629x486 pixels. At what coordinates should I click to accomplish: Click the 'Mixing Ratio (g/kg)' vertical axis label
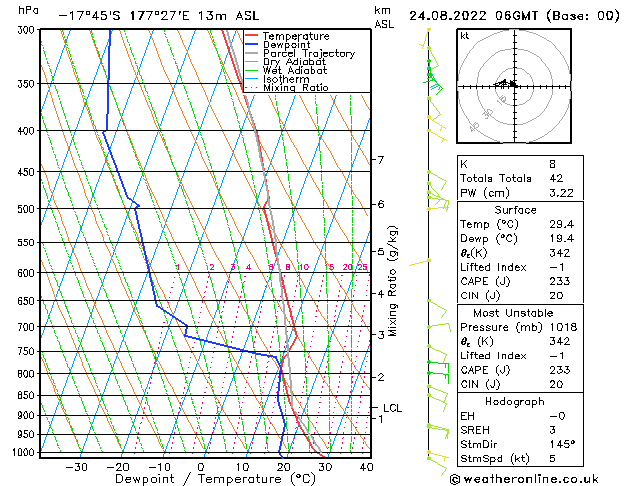pyautogui.click(x=392, y=281)
